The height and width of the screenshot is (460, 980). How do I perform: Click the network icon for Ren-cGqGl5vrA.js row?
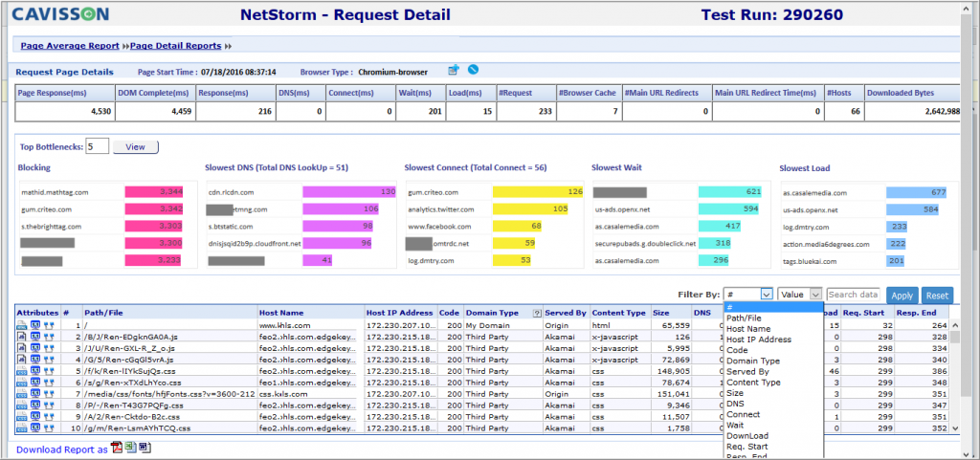point(48,359)
